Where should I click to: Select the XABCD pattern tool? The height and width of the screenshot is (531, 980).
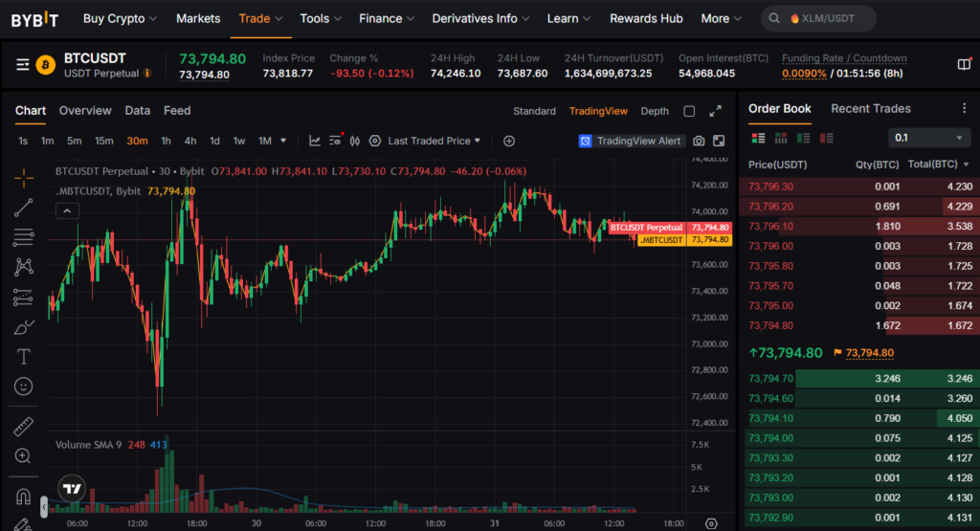[x=24, y=267]
